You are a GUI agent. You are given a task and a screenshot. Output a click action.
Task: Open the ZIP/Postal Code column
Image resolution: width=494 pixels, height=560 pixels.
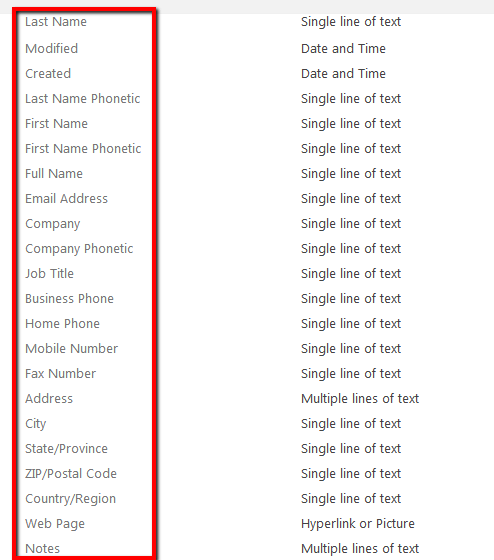[x=71, y=474]
